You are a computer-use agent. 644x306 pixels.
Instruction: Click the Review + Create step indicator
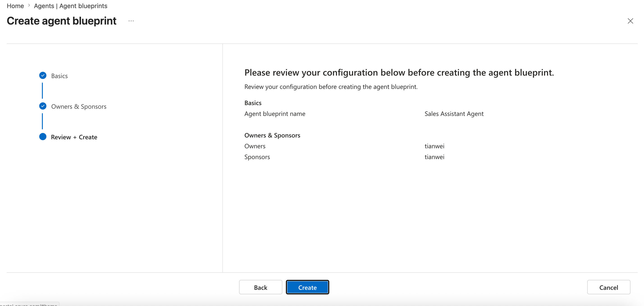(43, 137)
